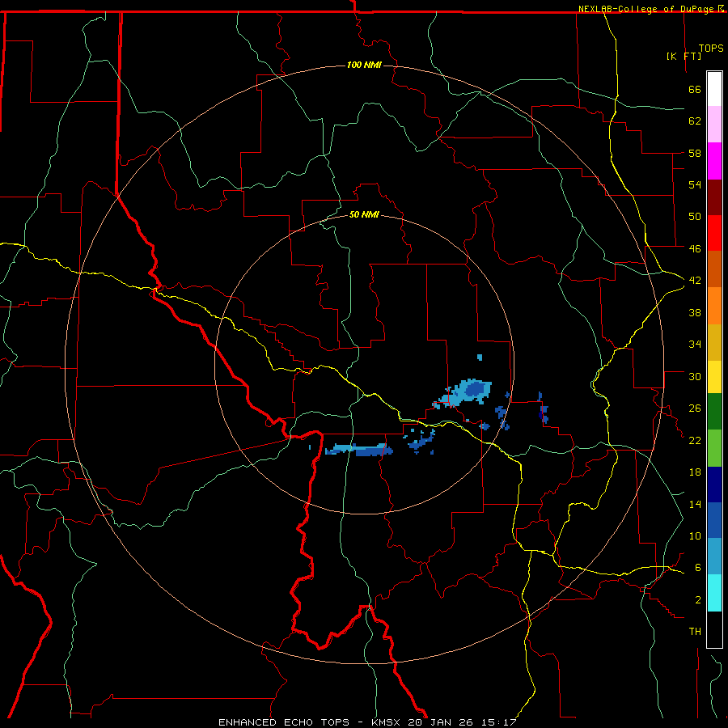Click legend value 46
Viewport: 728px width, 728px height.
pyautogui.click(x=695, y=249)
